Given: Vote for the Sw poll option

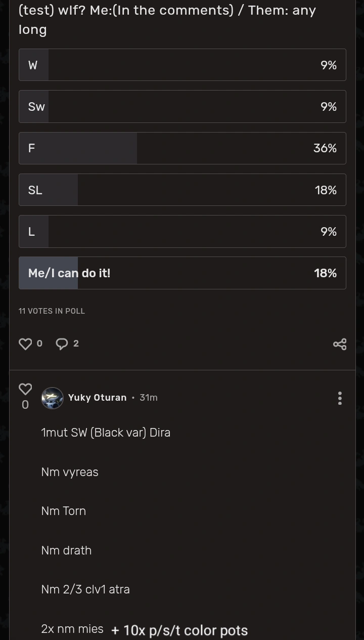Looking at the screenshot, I should point(182,106).
